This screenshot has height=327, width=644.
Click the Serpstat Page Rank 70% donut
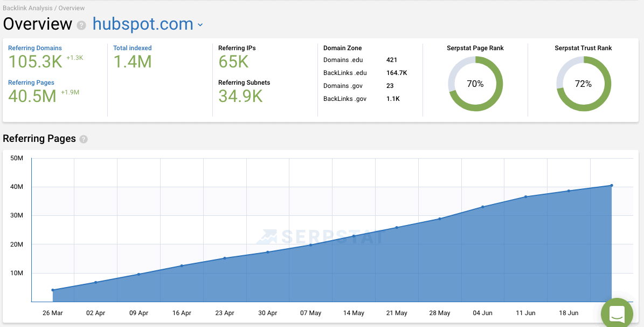coord(475,84)
